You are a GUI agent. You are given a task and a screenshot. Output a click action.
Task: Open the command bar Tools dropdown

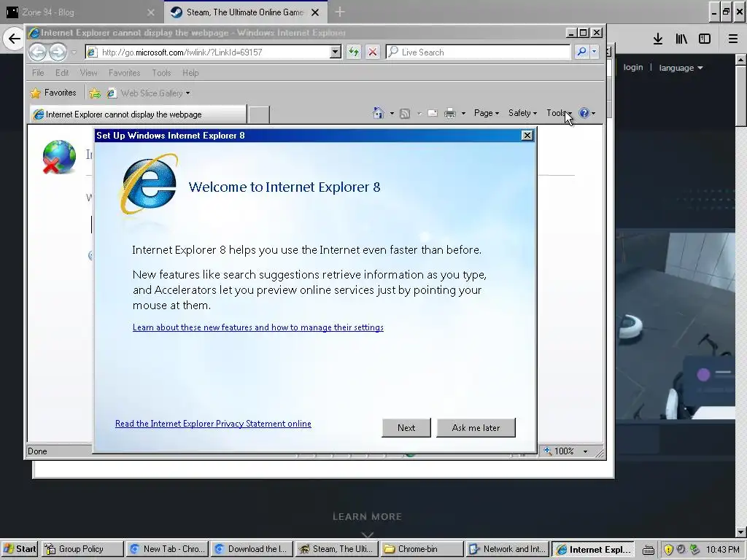(559, 113)
